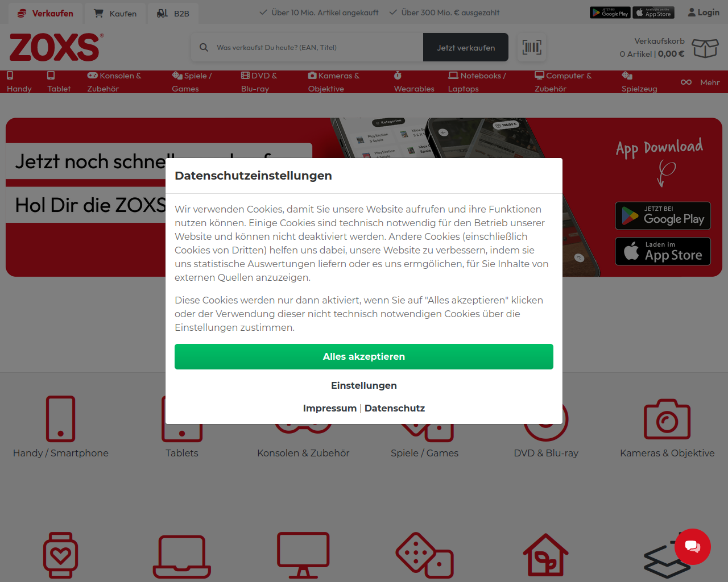728x582 pixels.
Task: Open Notebooks / Laptops in the navigation bar
Action: (477, 82)
